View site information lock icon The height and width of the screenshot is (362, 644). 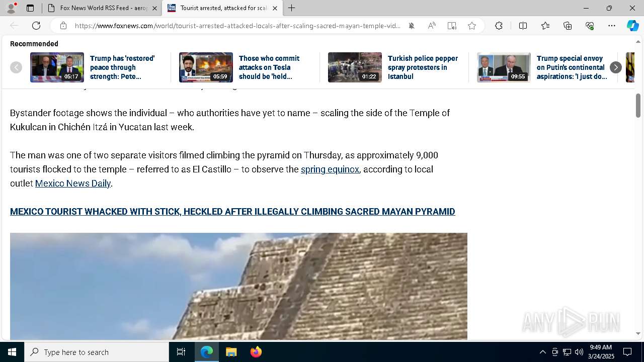tap(63, 26)
